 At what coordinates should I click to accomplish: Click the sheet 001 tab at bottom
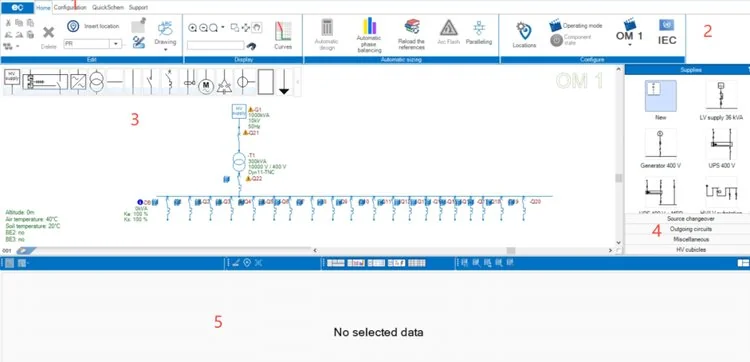pos(7,251)
